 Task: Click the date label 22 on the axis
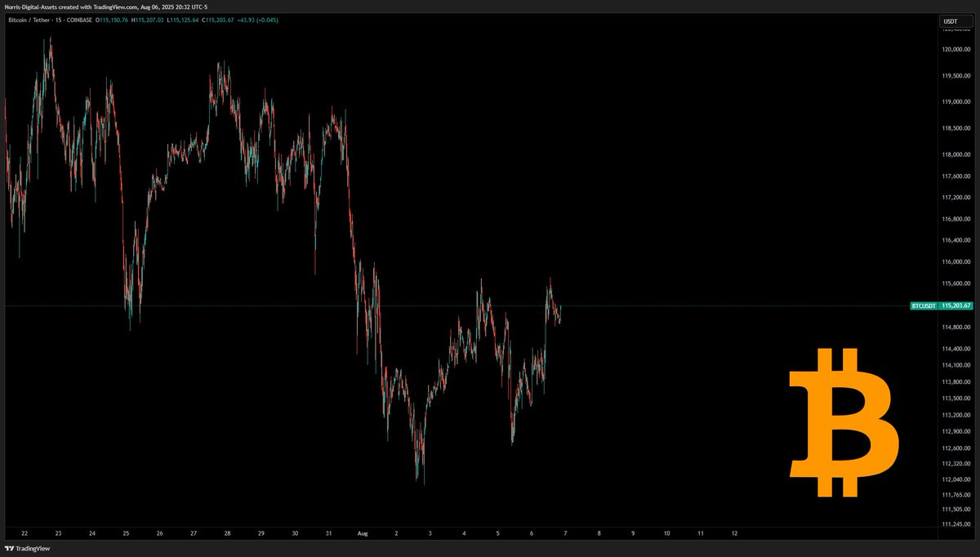tap(24, 532)
